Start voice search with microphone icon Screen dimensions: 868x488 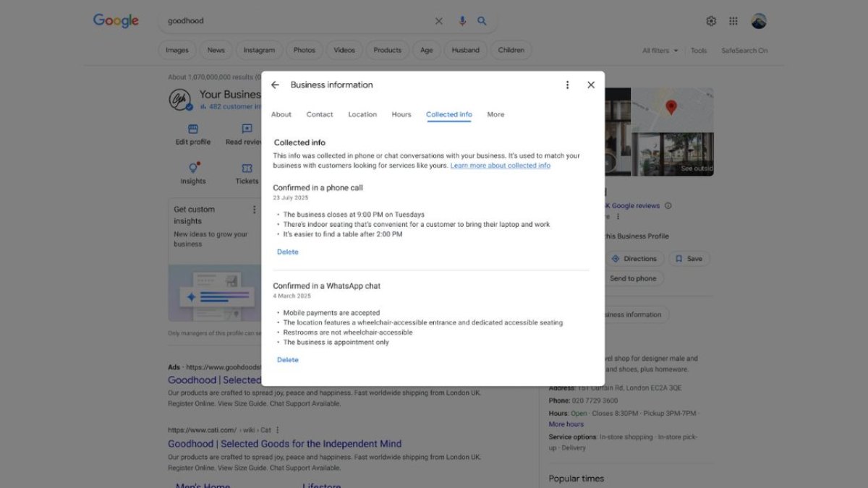click(x=462, y=21)
